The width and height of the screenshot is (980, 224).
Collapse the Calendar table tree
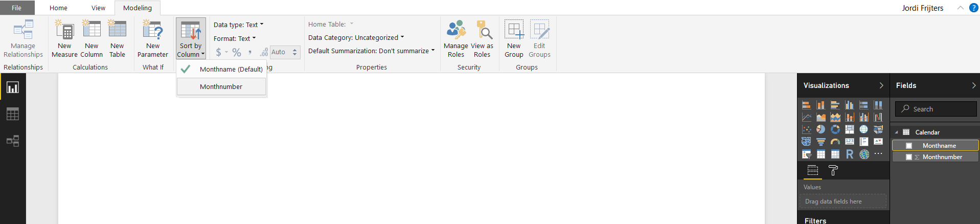pyautogui.click(x=896, y=132)
